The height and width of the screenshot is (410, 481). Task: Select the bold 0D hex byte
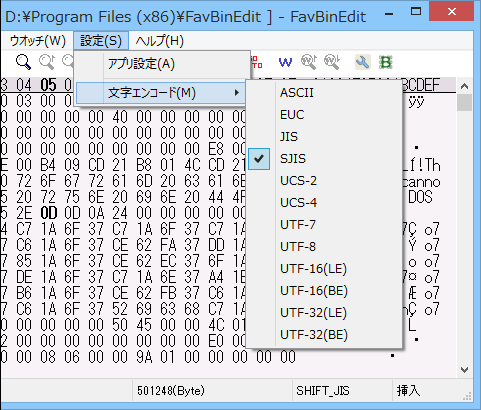(x=48, y=213)
